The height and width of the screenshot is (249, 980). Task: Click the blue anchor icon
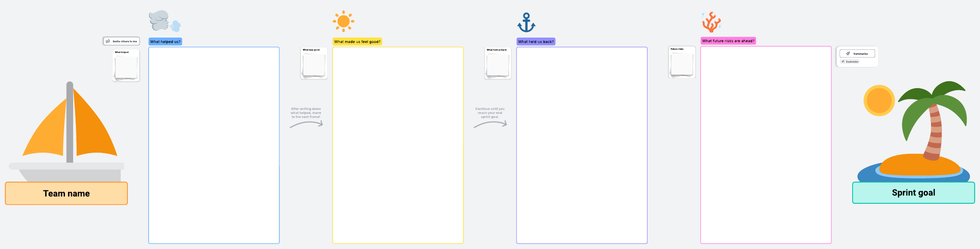(526, 22)
